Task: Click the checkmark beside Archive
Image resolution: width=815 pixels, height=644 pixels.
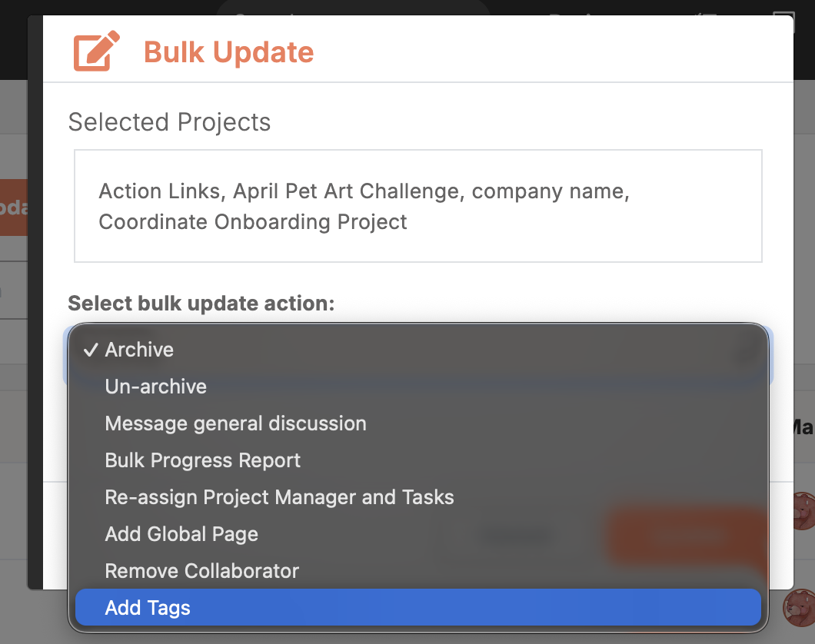Action: tap(91, 350)
